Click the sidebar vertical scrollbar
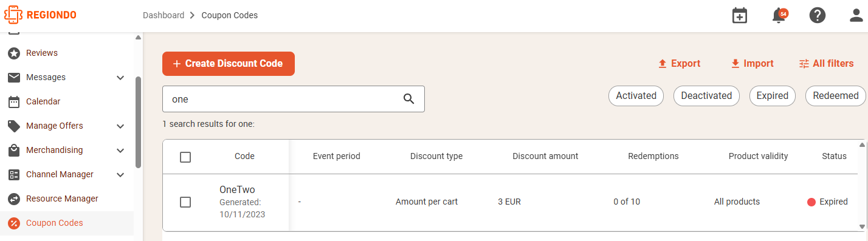 click(138, 121)
